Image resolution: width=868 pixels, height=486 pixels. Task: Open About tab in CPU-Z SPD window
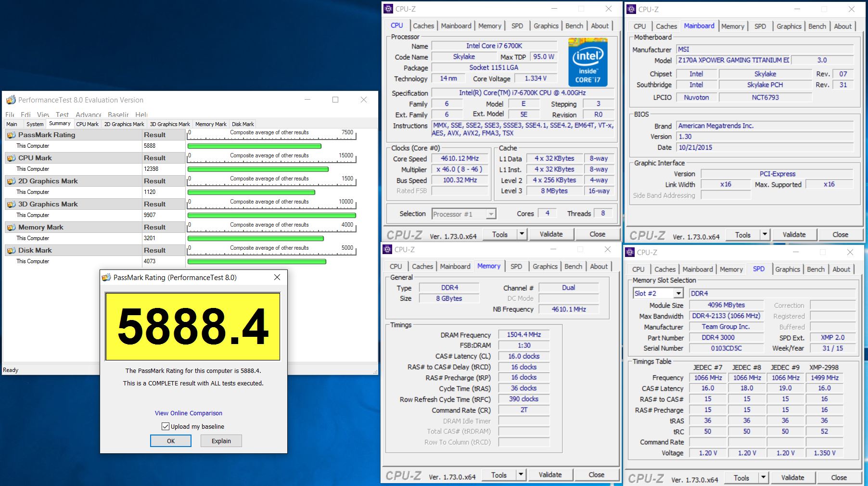point(842,269)
